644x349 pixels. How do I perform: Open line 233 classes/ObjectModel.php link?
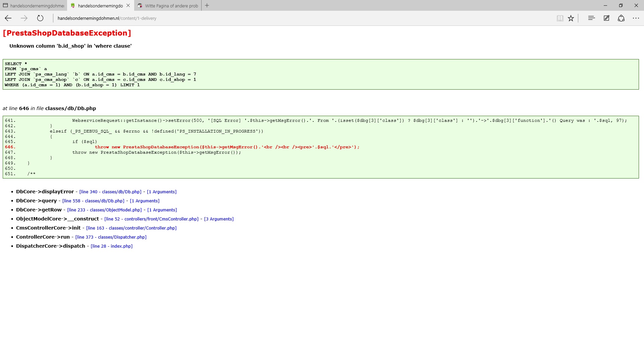pos(105,210)
